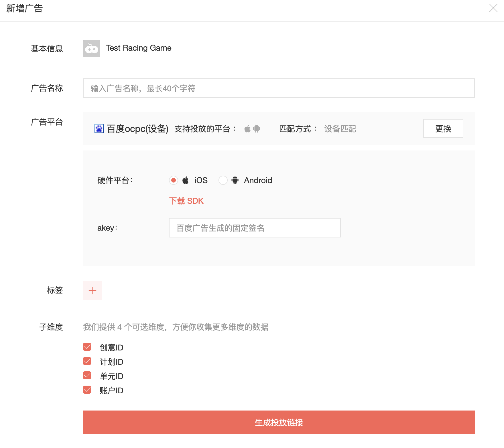
Task: Close the 新增广告 dialog
Action: click(x=493, y=8)
